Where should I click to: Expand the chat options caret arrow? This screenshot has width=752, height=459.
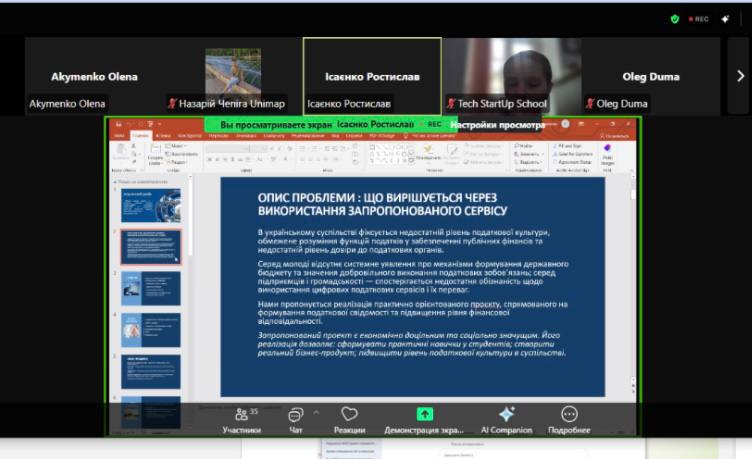[x=316, y=412]
